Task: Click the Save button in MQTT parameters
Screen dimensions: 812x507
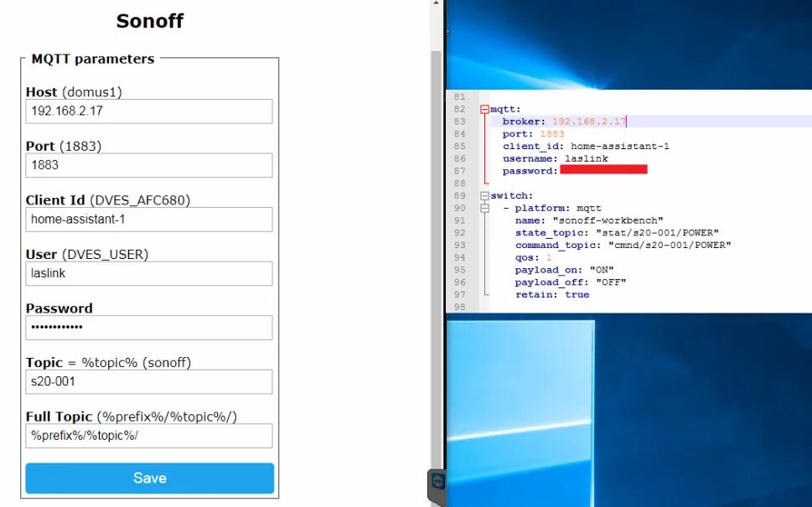Action: tap(150, 478)
